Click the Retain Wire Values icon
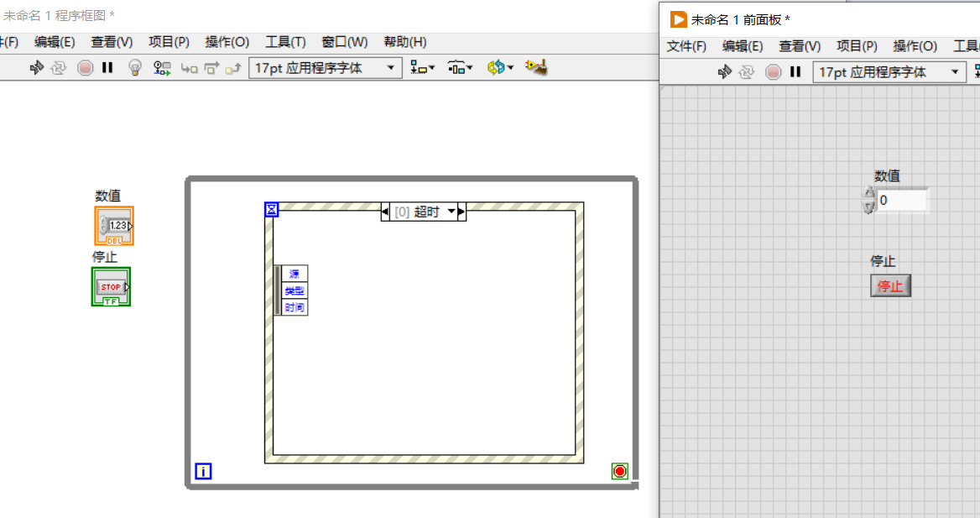The image size is (980, 518). click(x=162, y=68)
